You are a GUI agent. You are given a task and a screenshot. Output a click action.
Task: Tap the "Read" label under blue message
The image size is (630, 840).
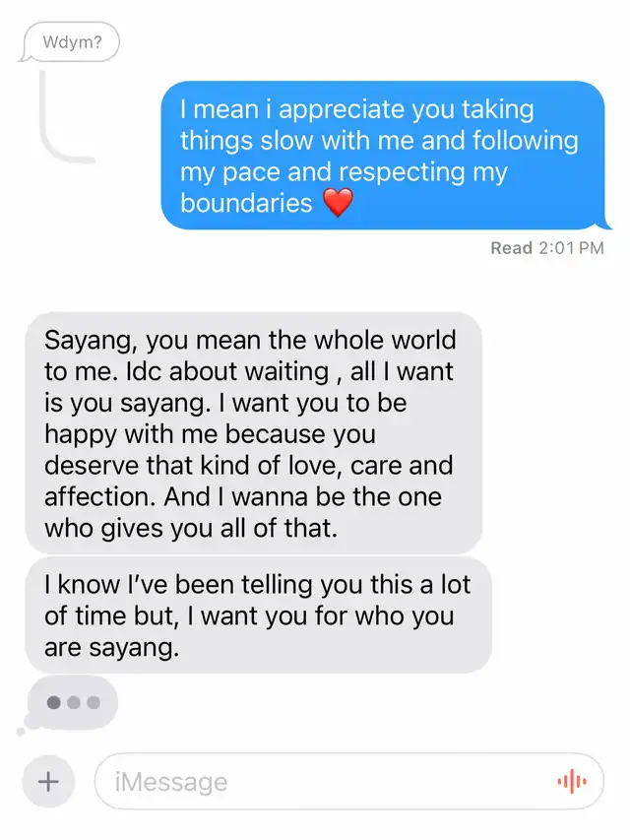coord(511,248)
